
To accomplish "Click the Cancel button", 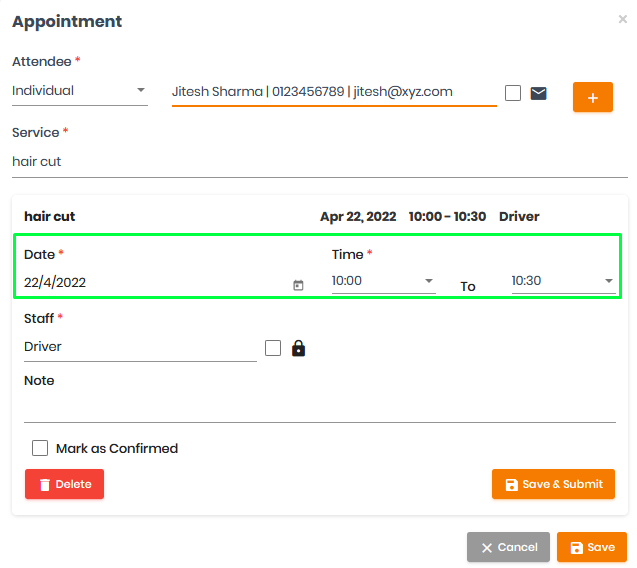I will (x=508, y=547).
